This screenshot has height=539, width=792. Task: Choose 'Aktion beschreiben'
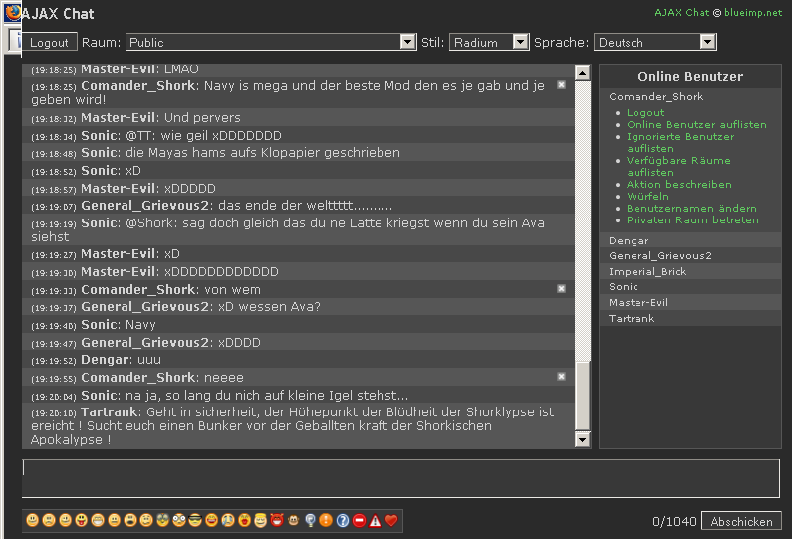click(x=679, y=184)
